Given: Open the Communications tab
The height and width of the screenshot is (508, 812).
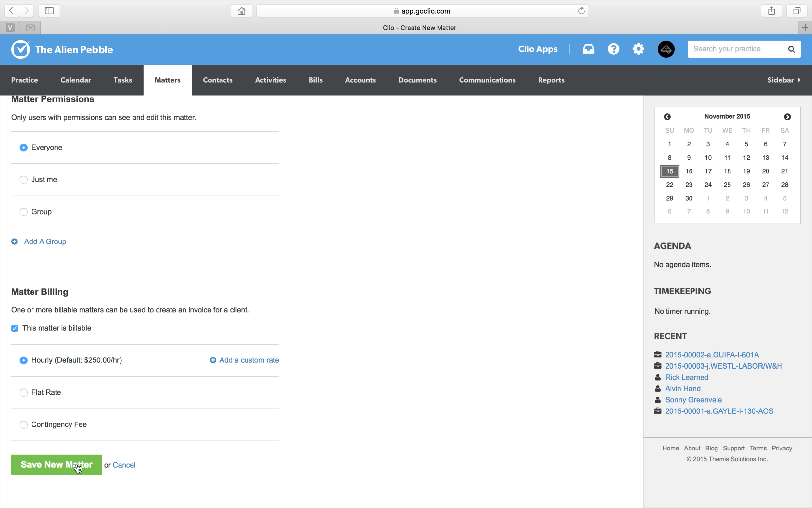Looking at the screenshot, I should click(487, 80).
